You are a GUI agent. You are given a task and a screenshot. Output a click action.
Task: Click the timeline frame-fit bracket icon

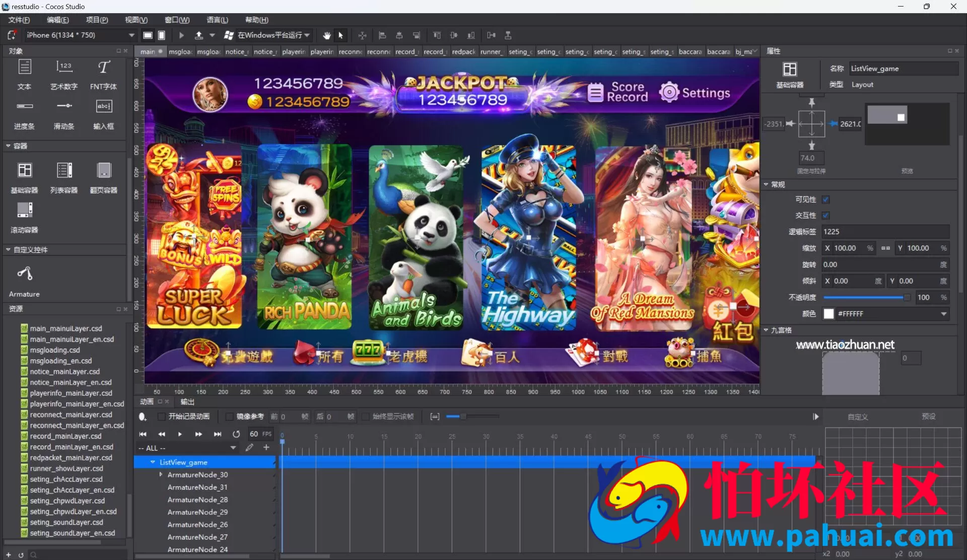(x=435, y=416)
